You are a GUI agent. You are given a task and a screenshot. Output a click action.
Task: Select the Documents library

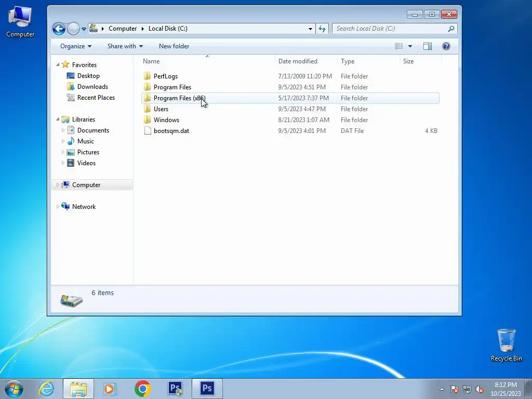pos(93,130)
